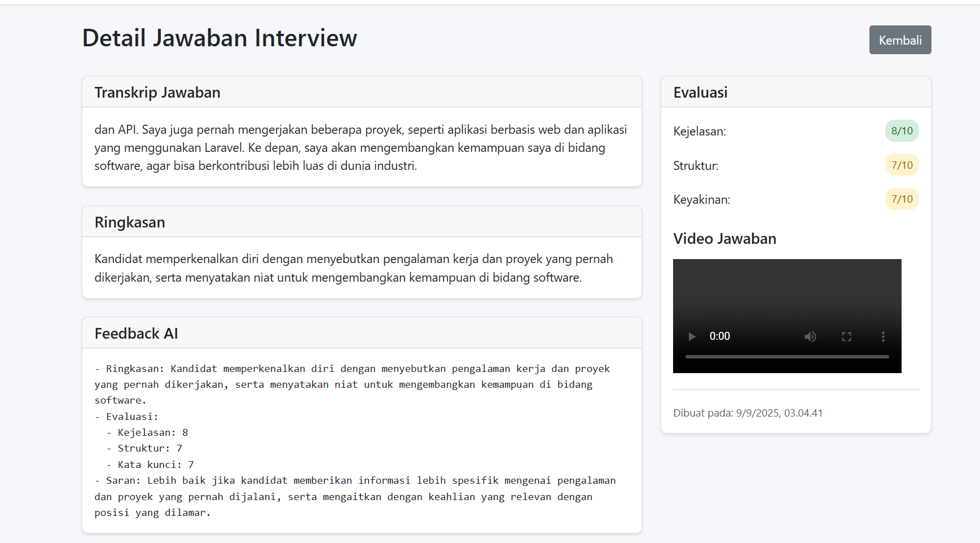Collapse the Feedback AI section header
Image resolution: width=980 pixels, height=543 pixels.
(136, 333)
